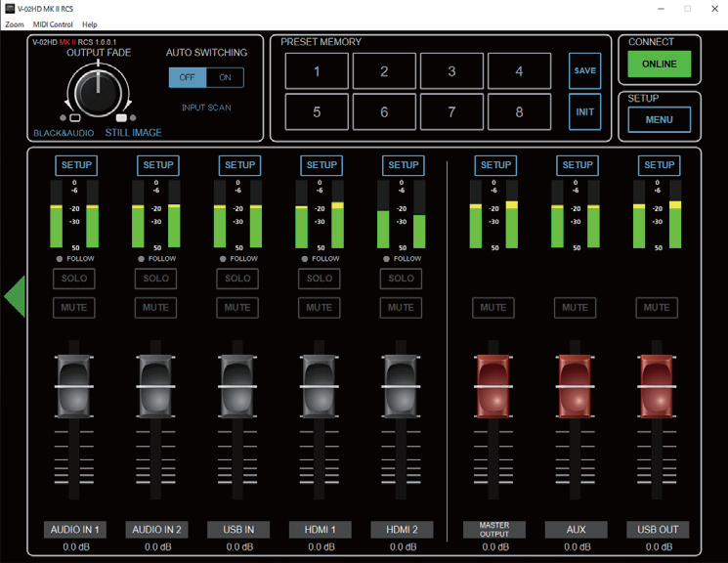Image resolution: width=728 pixels, height=563 pixels.
Task: Set Auto Switching to OFF
Action: (x=188, y=77)
